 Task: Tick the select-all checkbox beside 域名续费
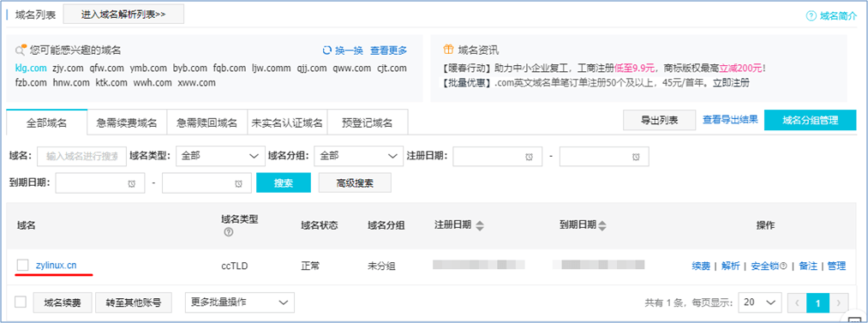pos(21,302)
